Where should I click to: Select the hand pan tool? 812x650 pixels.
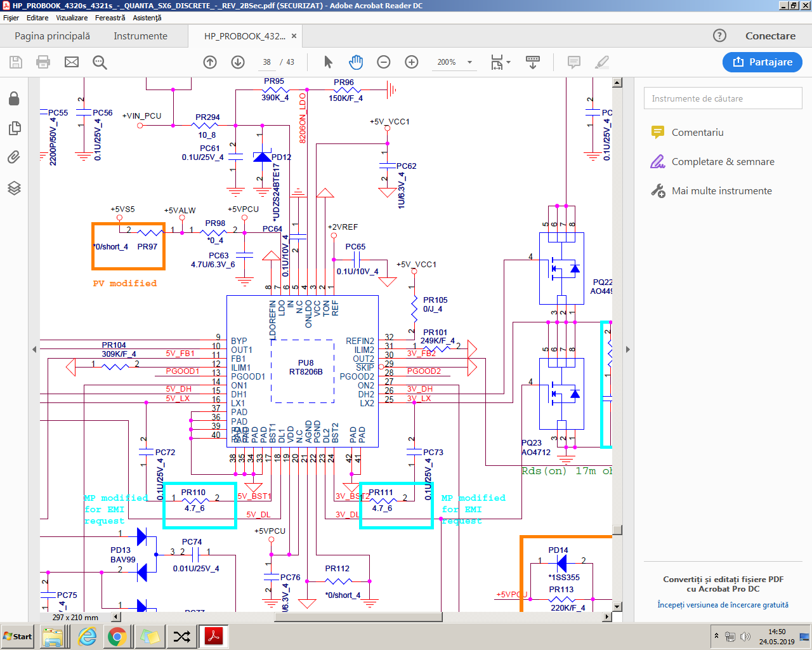tap(356, 62)
